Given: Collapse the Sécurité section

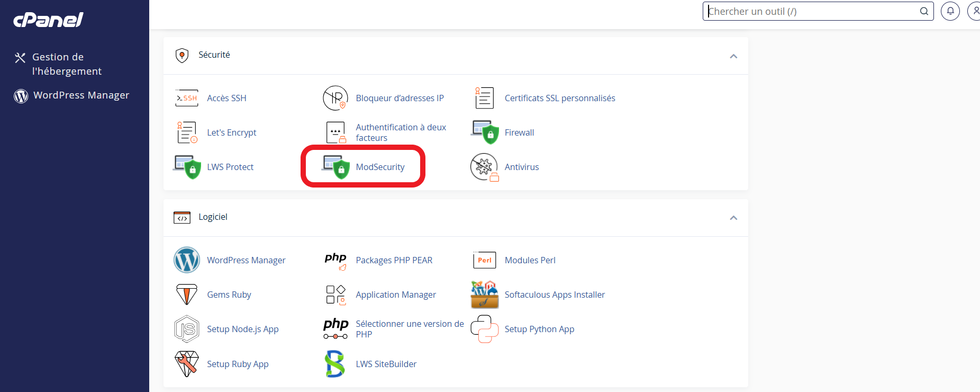Looking at the screenshot, I should (733, 56).
